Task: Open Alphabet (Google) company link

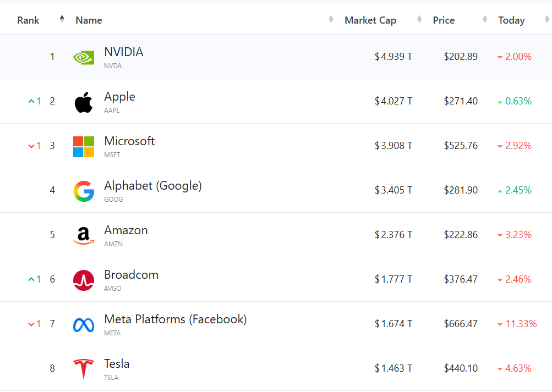Action: tap(152, 186)
